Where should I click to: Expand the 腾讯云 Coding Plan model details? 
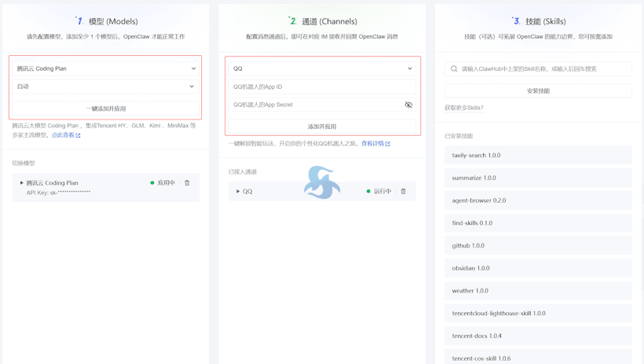coord(22,182)
